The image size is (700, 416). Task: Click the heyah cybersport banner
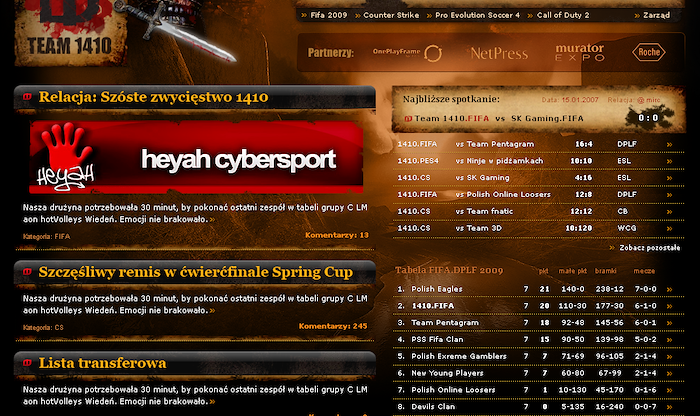[196, 157]
